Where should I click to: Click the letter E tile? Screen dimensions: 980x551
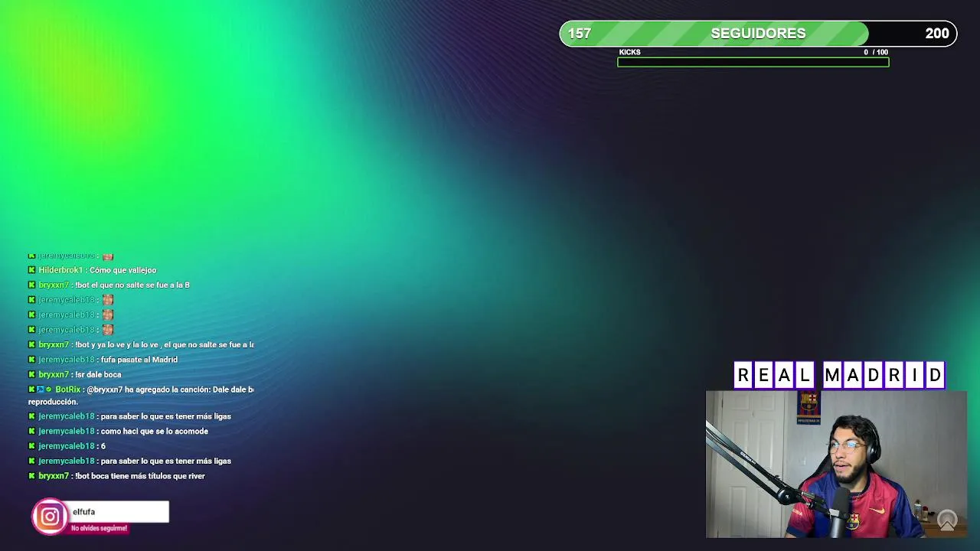pos(763,376)
